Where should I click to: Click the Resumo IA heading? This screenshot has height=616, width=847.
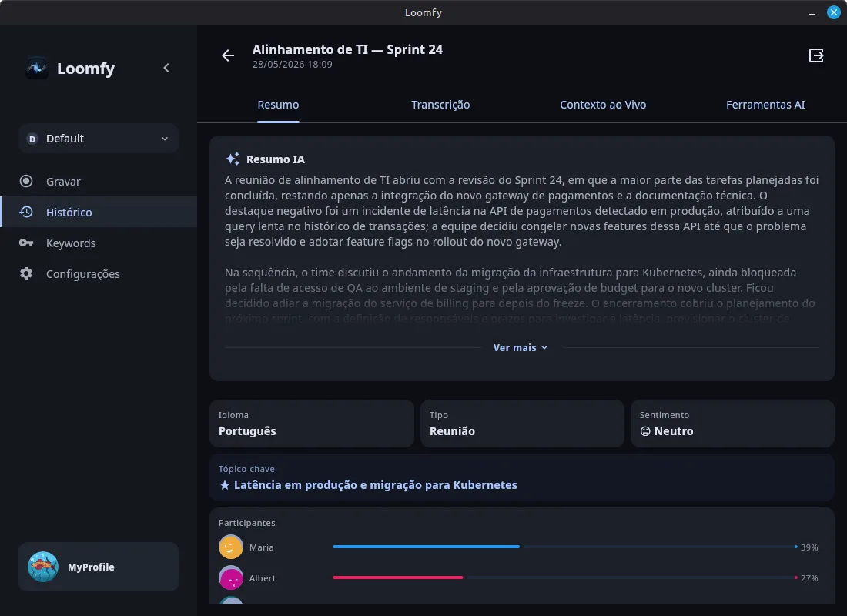pos(276,159)
